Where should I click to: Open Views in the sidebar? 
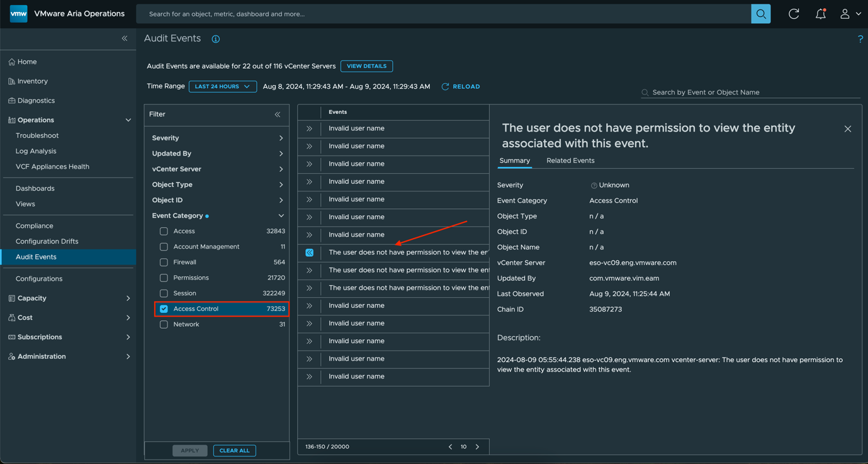click(25, 204)
